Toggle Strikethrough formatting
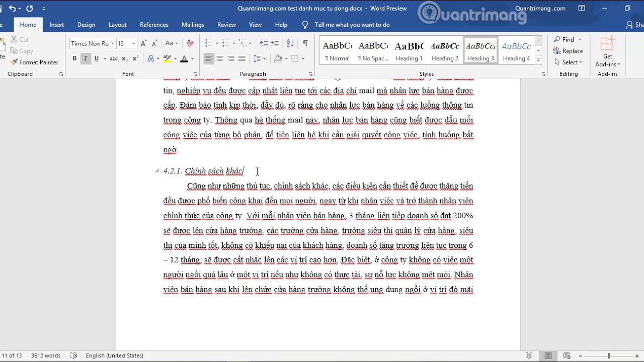This screenshot has height=362, width=644. 114,59
